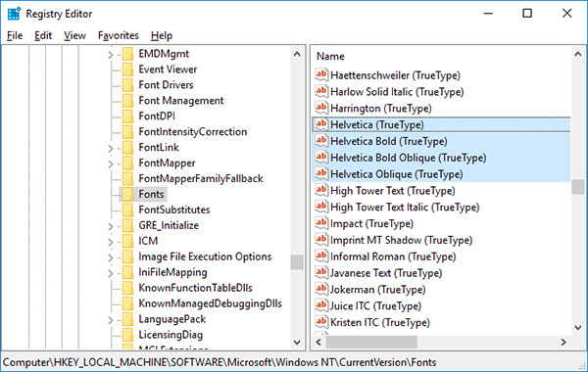Click the string value icon beside Juice ITC
This screenshot has width=588, height=372.
click(321, 305)
